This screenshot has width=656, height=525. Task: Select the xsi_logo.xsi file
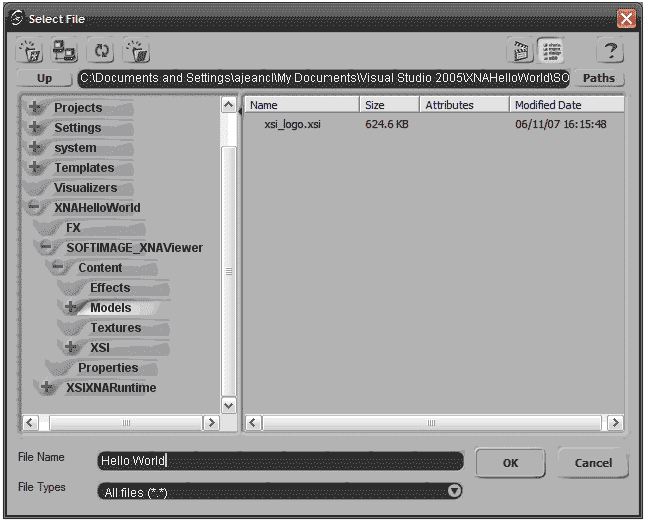(292, 125)
